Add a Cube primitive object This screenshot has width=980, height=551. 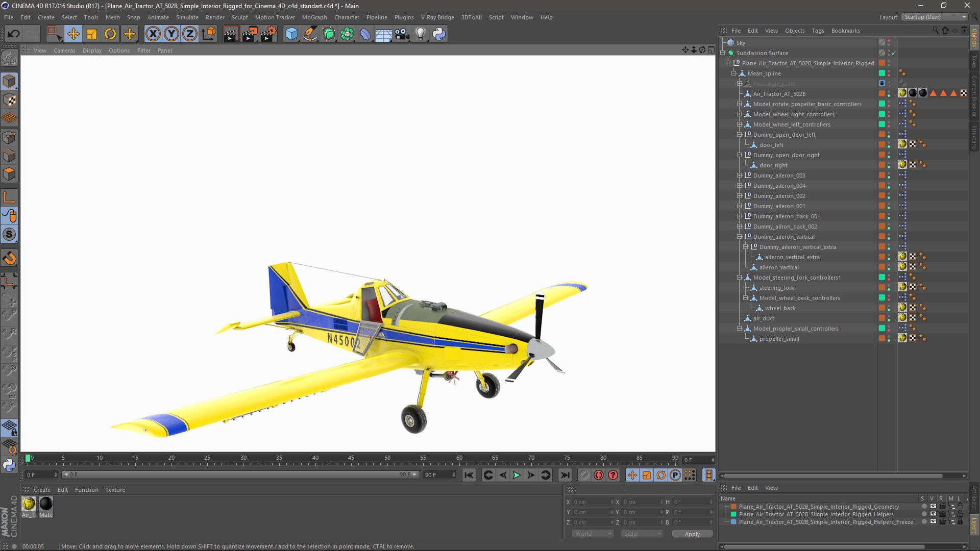(291, 34)
